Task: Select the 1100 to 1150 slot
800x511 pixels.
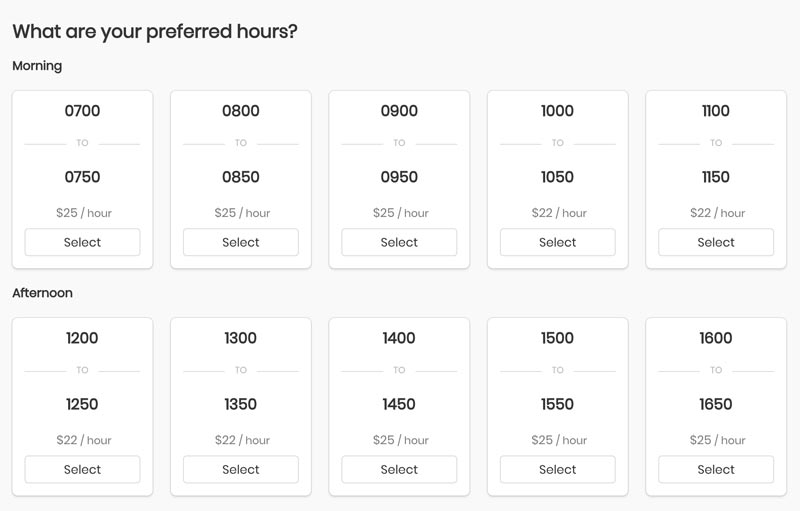Action: coord(716,242)
